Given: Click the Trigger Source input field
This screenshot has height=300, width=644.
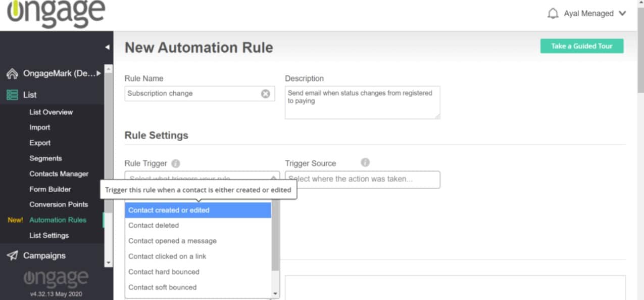Looking at the screenshot, I should 362,179.
